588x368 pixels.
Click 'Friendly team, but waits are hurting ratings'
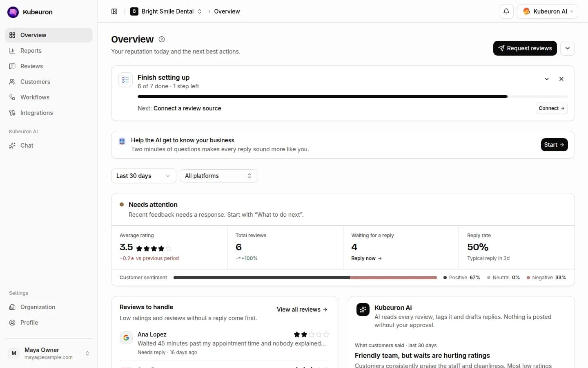click(422, 356)
